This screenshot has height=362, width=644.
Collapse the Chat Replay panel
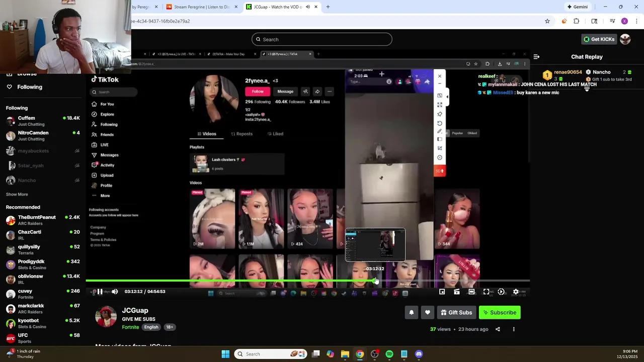pos(536,57)
